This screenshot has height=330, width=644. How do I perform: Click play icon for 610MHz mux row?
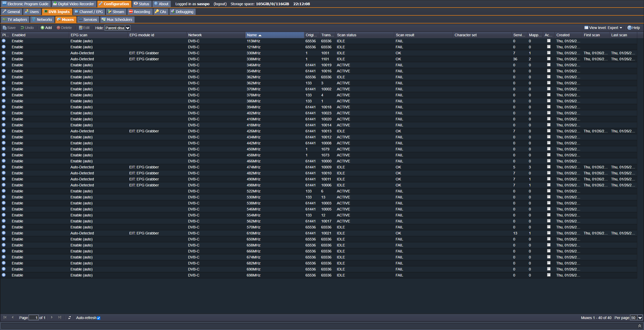pyautogui.click(x=4, y=233)
